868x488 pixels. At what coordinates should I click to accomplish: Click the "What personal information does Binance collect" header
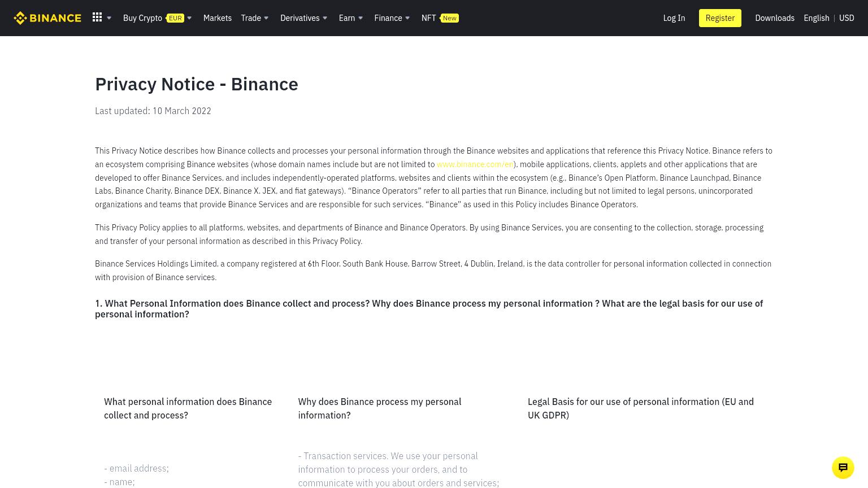point(188,408)
